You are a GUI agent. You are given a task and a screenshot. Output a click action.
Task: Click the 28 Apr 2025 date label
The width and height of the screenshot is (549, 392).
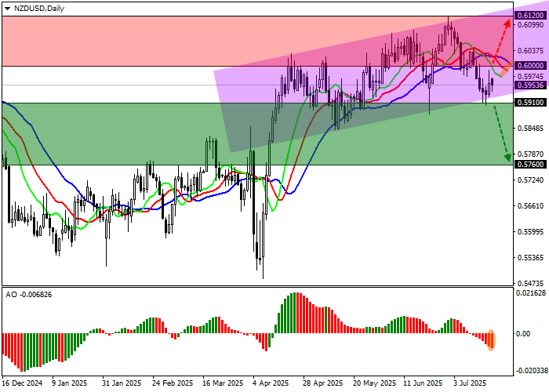323,383
